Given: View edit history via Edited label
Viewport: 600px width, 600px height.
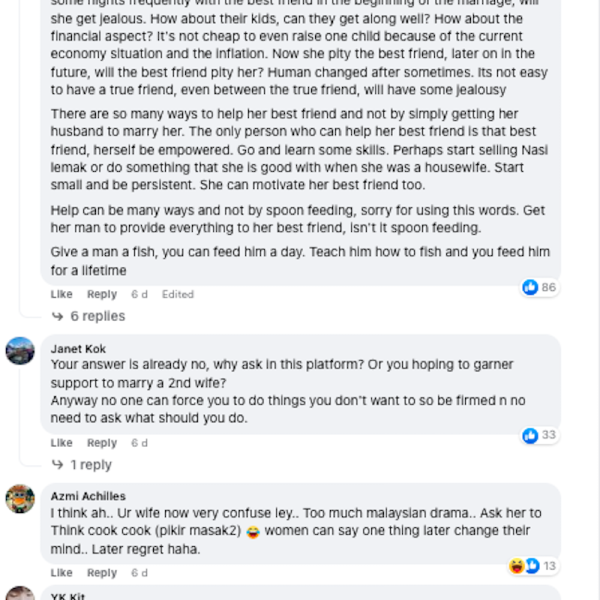Looking at the screenshot, I should point(178,294).
